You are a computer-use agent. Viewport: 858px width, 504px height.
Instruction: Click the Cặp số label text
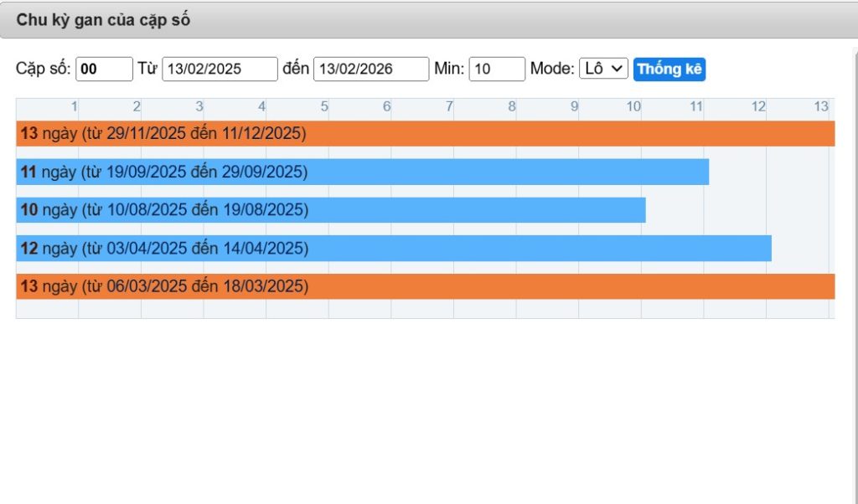pyautogui.click(x=44, y=69)
